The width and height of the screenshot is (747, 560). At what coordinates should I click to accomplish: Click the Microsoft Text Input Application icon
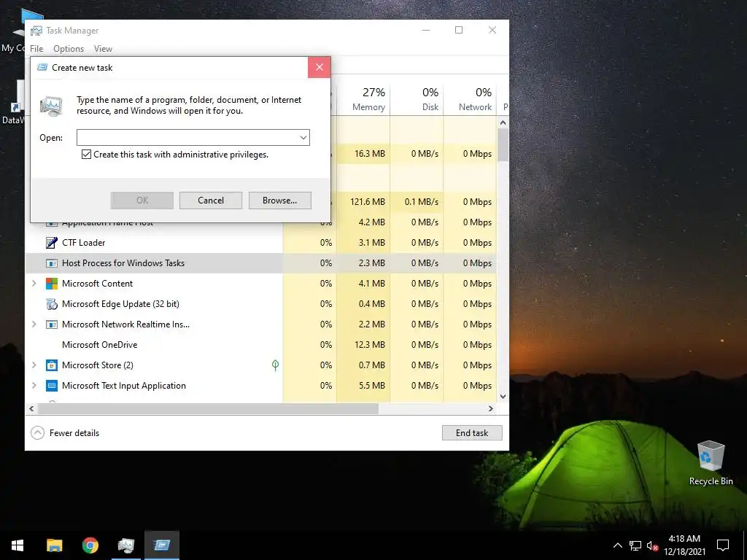[x=52, y=386]
